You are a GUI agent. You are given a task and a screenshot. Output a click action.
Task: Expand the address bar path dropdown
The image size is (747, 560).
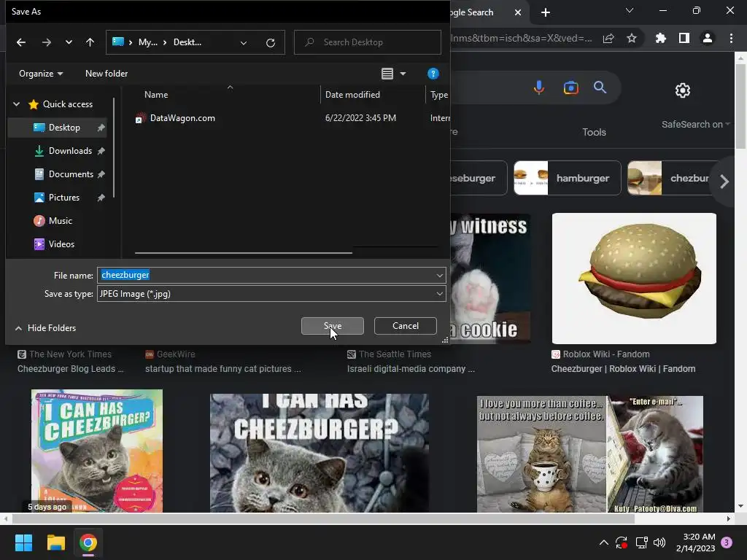pos(244,43)
